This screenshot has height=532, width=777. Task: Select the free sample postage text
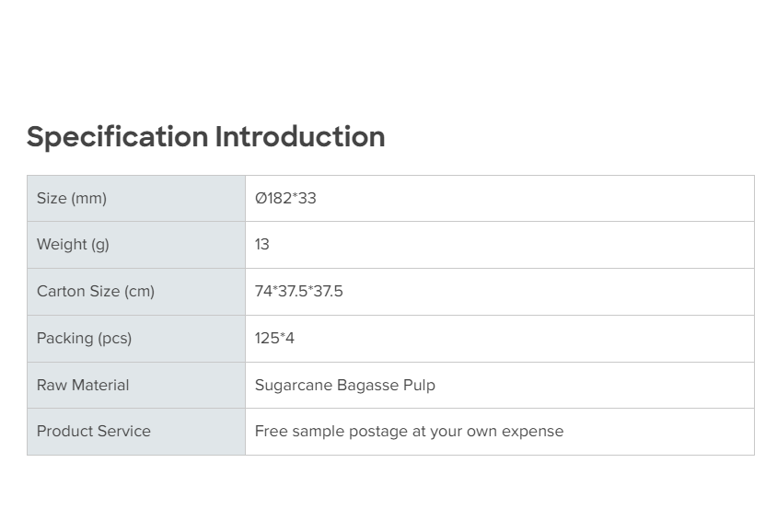tap(409, 431)
